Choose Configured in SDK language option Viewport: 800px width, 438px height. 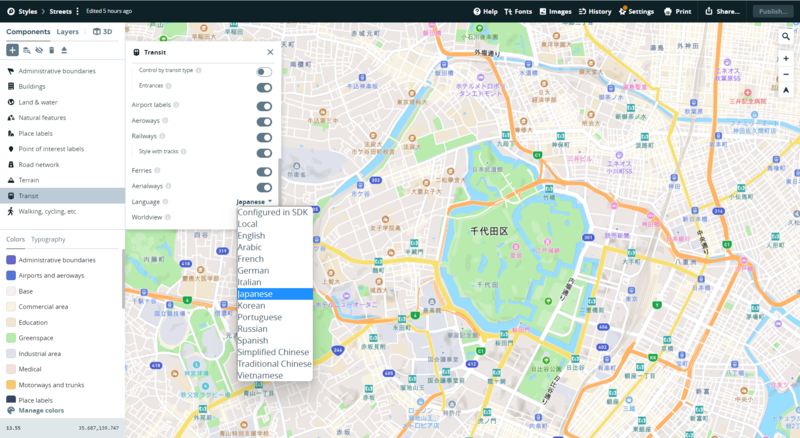coord(274,212)
